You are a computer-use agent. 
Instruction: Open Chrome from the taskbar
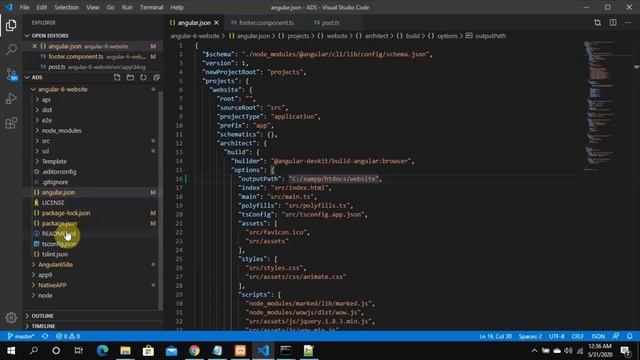pos(194,351)
